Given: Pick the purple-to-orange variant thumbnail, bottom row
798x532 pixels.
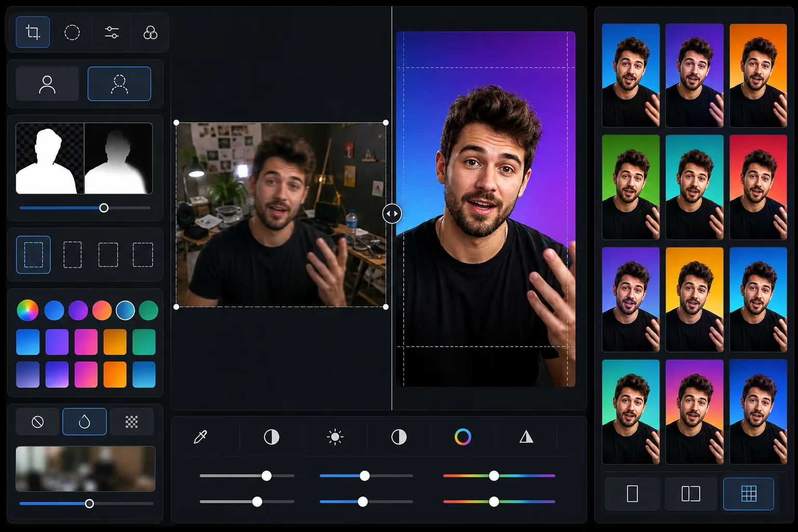Looking at the screenshot, I should [x=695, y=412].
